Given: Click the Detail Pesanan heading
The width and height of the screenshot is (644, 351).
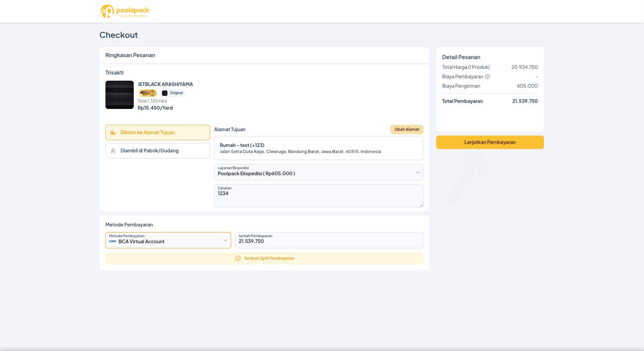Looking at the screenshot, I should (x=461, y=57).
